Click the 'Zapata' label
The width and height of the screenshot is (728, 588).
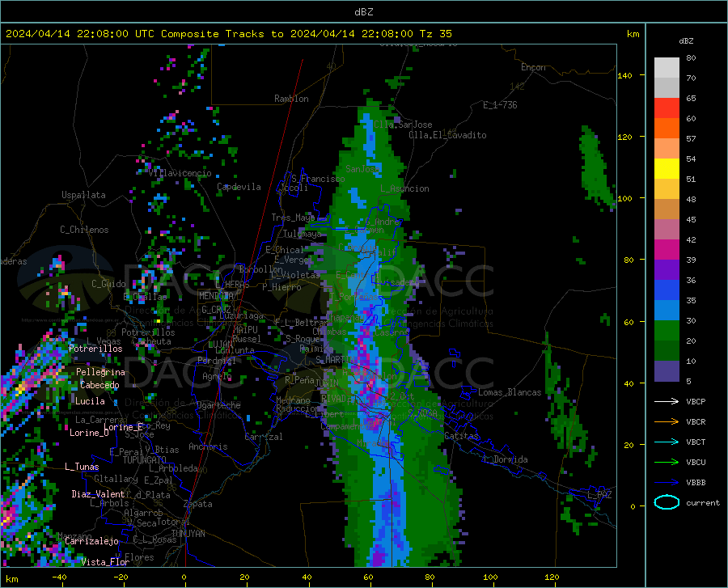[x=198, y=504]
